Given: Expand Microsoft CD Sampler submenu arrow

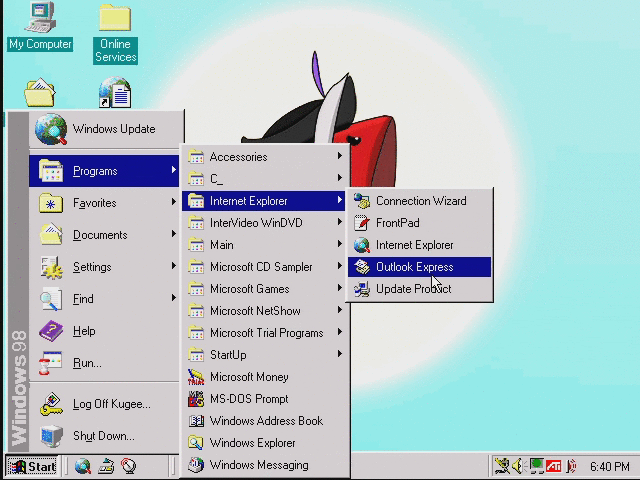Looking at the screenshot, I should [x=340, y=266].
